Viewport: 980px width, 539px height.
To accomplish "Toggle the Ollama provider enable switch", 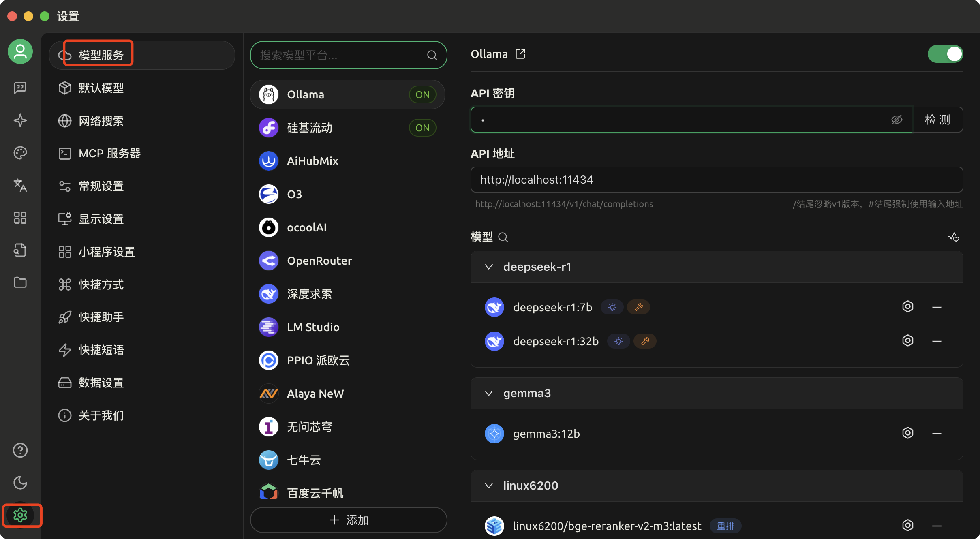I will click(945, 54).
